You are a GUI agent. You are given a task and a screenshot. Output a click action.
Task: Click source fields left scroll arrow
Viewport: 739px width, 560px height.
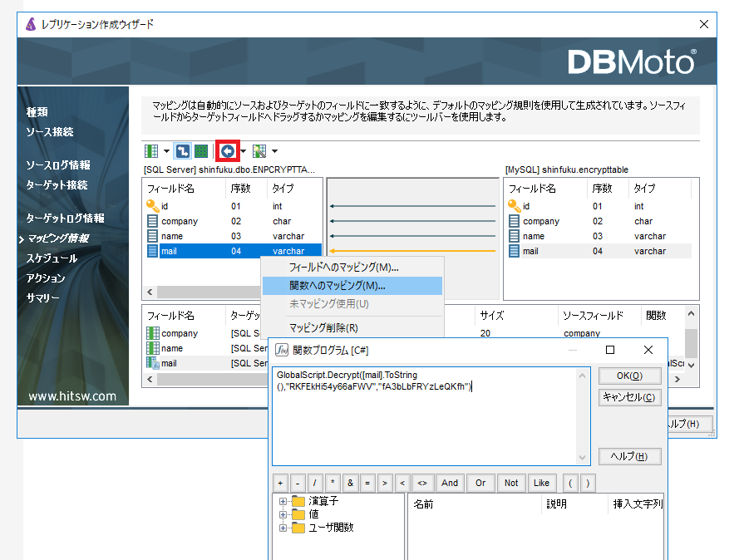pos(150,292)
